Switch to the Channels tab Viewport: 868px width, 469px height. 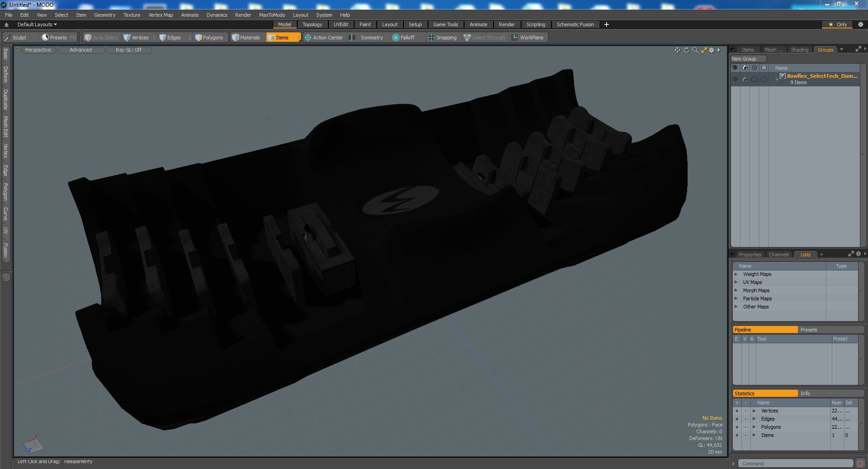tap(778, 255)
